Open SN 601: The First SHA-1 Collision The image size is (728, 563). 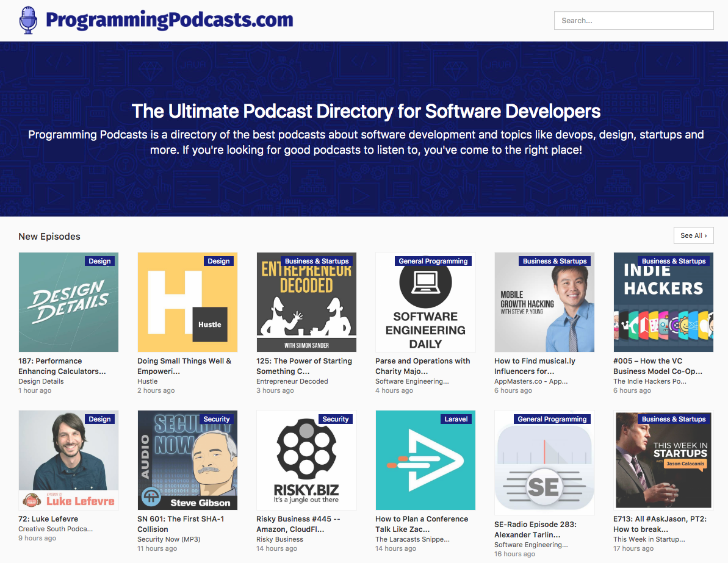[x=181, y=523]
